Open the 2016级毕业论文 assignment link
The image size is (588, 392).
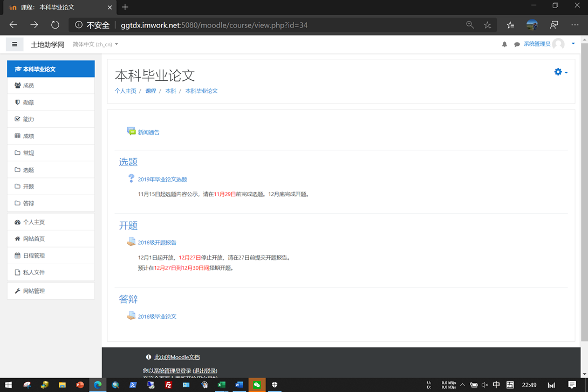(157, 317)
